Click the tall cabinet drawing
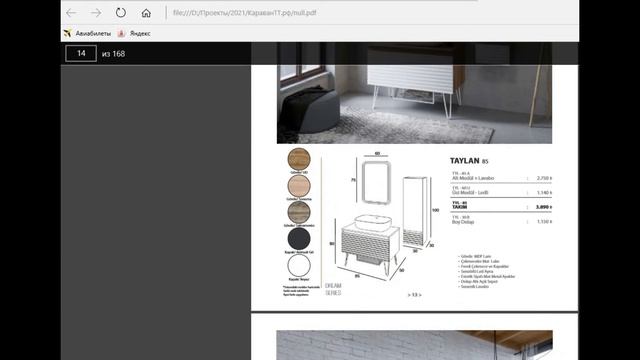The width and height of the screenshot is (640, 360). pyautogui.click(x=416, y=211)
